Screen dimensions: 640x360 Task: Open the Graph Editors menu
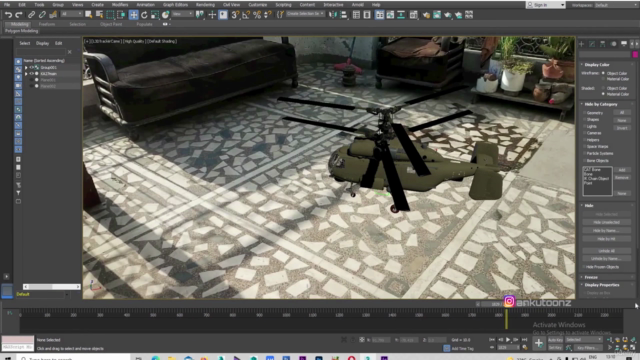pyautogui.click(x=175, y=5)
